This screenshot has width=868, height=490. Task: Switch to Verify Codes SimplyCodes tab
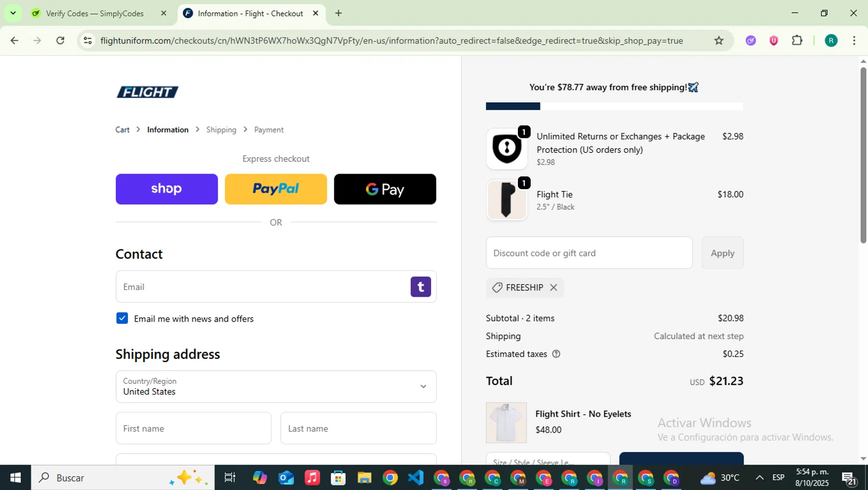[95, 13]
